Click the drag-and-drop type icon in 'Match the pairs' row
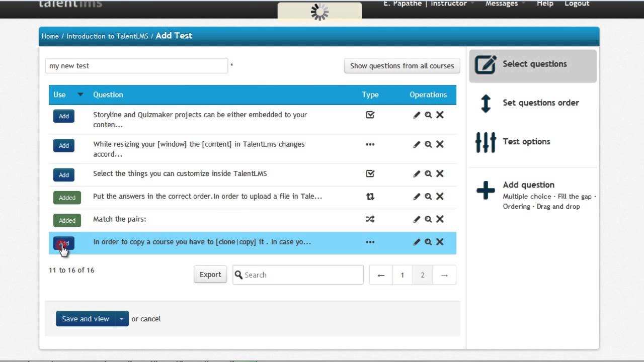 click(370, 219)
